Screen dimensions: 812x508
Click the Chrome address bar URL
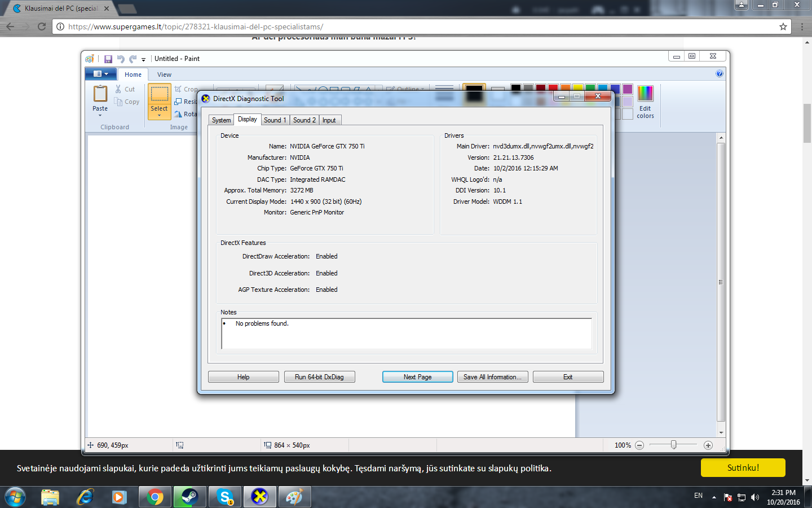pos(196,27)
